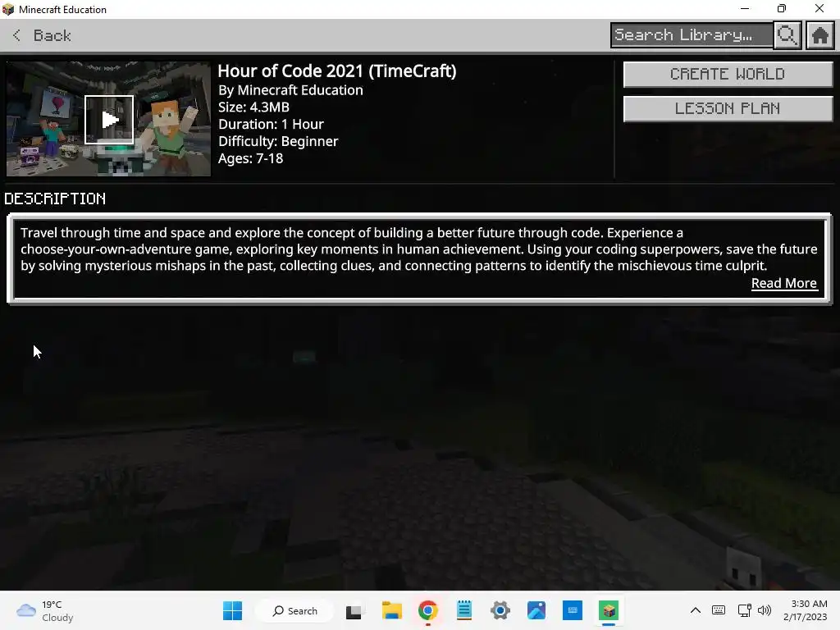Open the network status tray icon
840x630 pixels.
(744, 610)
